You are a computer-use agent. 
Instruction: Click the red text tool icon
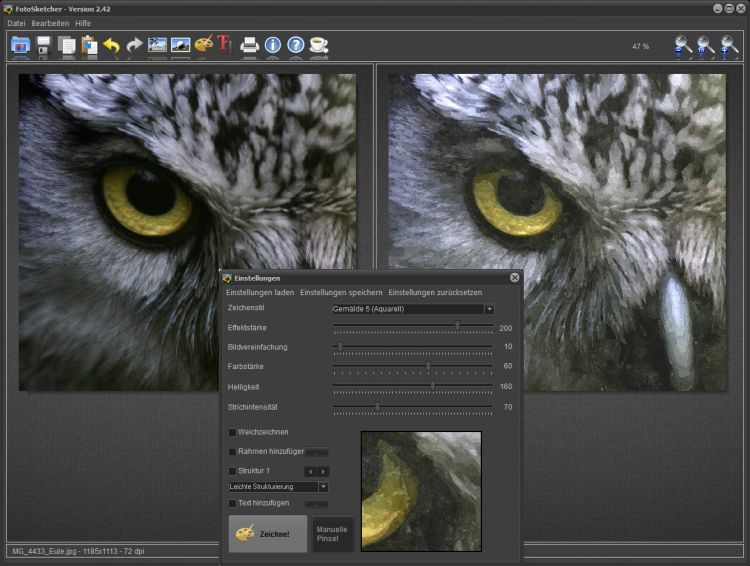click(x=225, y=45)
